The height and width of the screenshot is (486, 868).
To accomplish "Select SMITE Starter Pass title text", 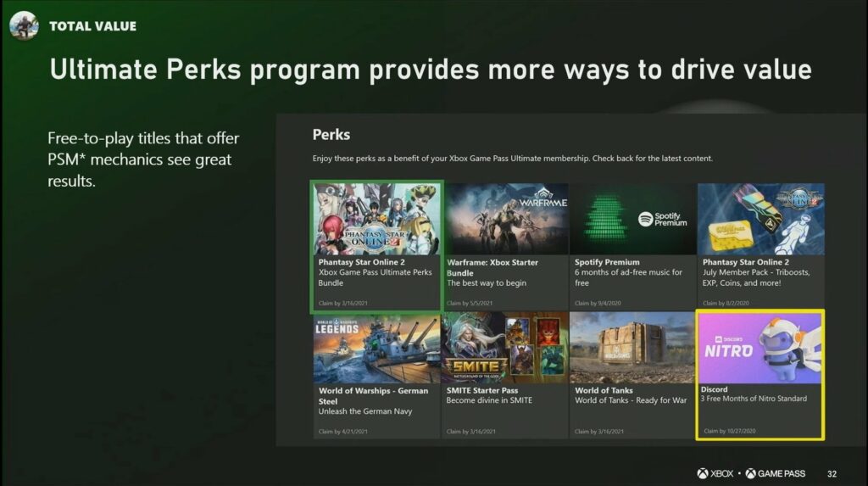I will click(481, 391).
